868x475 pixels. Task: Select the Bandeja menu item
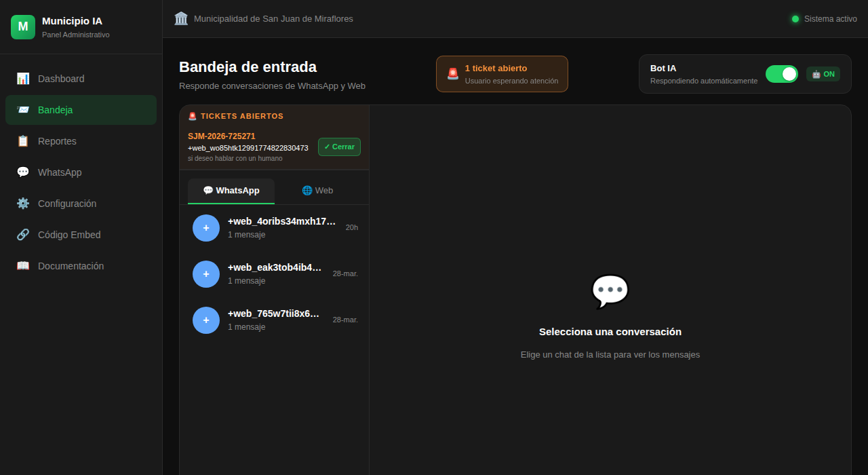tap(81, 110)
